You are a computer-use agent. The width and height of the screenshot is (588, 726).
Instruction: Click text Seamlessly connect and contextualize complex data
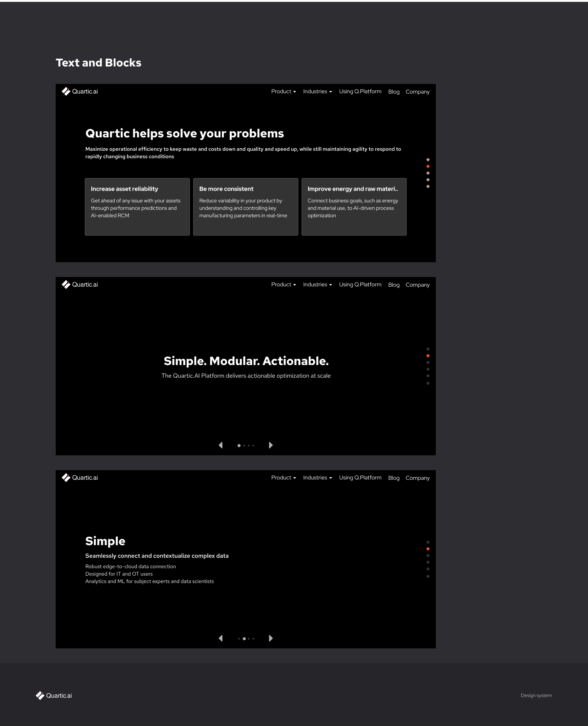tap(157, 556)
